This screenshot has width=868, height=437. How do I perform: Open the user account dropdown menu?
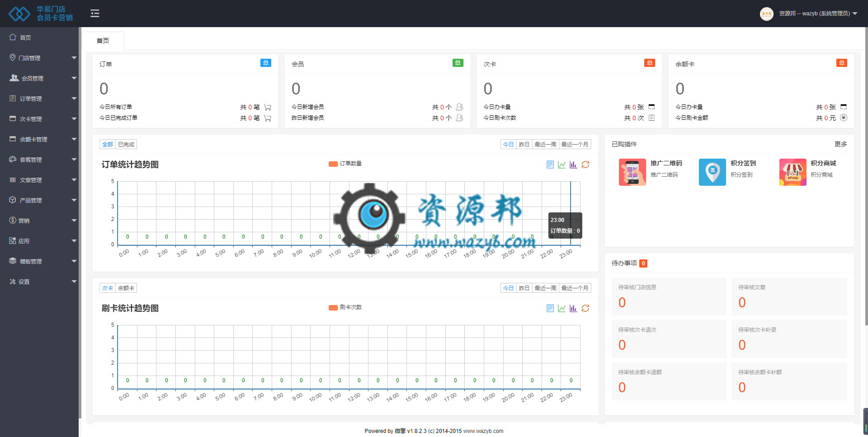click(x=818, y=14)
